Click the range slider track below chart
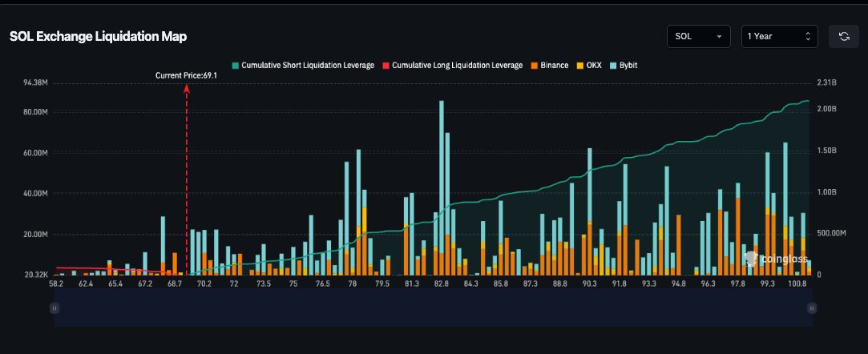868x354 pixels. click(x=434, y=308)
